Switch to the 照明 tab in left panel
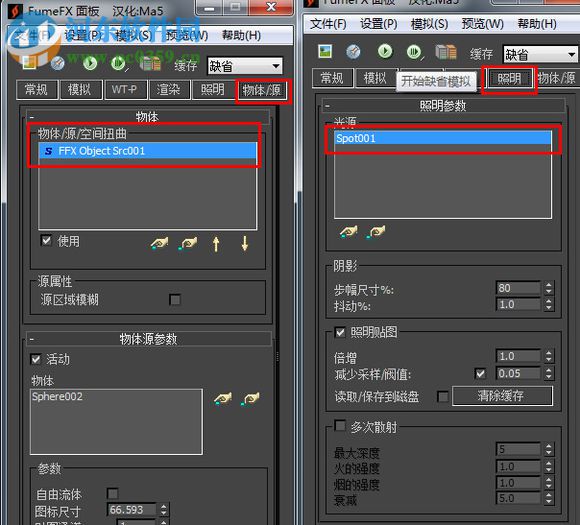The image size is (580, 525). pos(212,90)
